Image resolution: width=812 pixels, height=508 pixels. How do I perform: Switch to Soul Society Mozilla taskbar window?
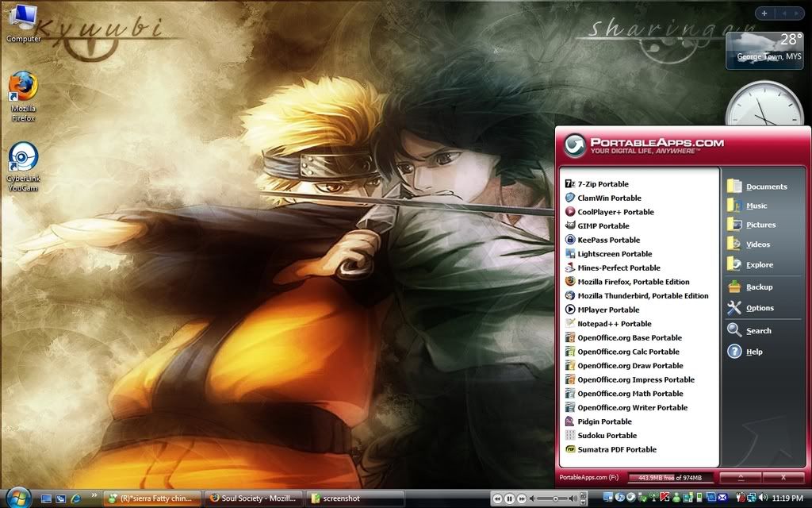coord(253,498)
